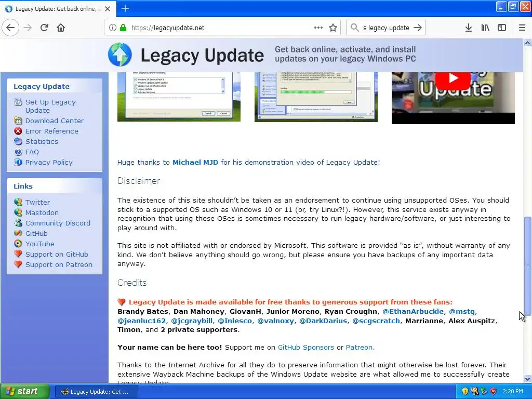Viewport: 532px width, 399px height.
Task: Click the page scrollbar down arrow
Action: tap(527, 379)
